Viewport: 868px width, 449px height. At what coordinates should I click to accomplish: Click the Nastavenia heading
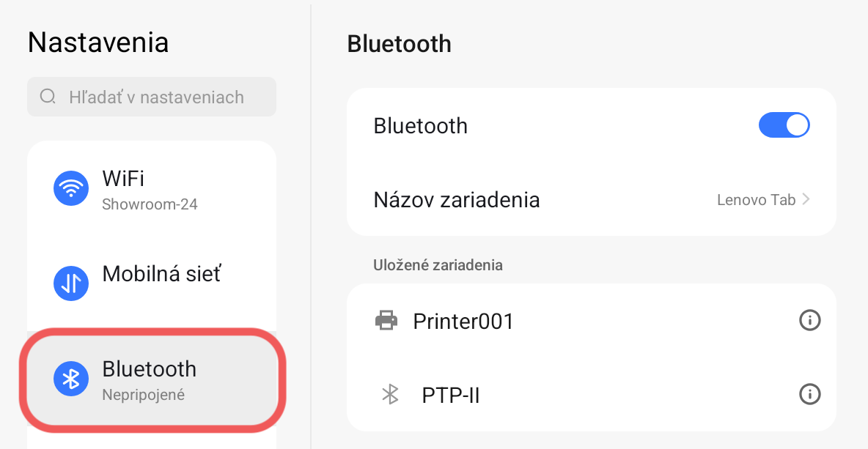[x=98, y=42]
